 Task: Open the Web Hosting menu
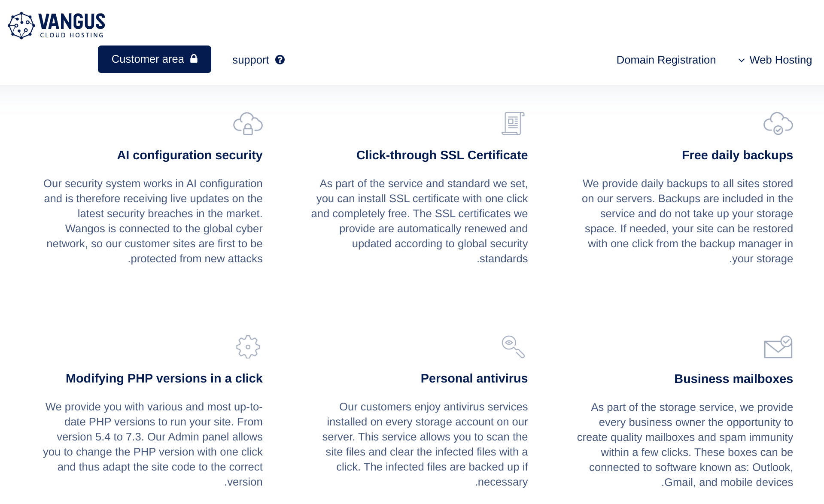pos(775,60)
